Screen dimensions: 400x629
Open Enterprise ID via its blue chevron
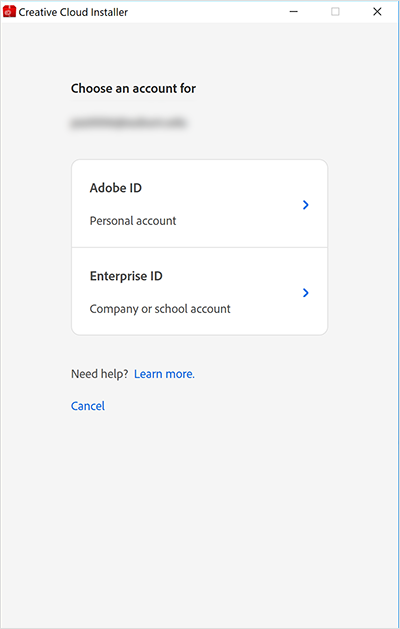pyautogui.click(x=306, y=293)
